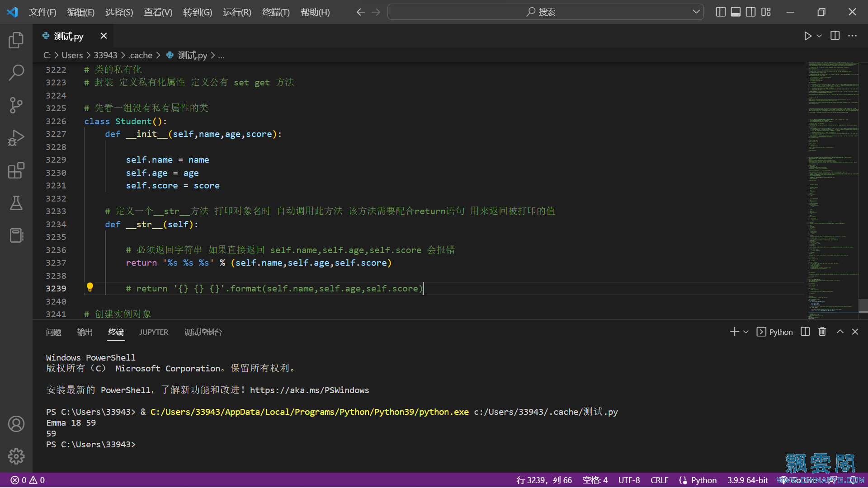Image resolution: width=868 pixels, height=488 pixels.
Task: Toggle bottom panel visibility
Action: pyautogui.click(x=736, y=12)
